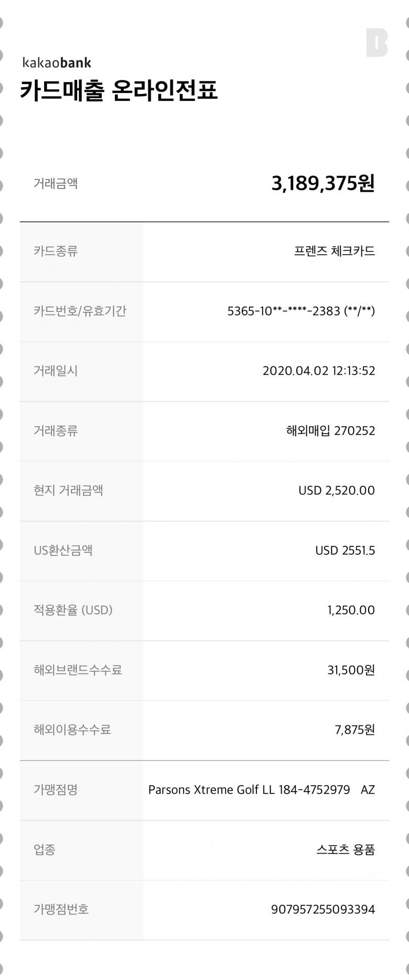Click the 프렌즈 체크카드 card type value
This screenshot has width=409, height=980.
point(334,251)
